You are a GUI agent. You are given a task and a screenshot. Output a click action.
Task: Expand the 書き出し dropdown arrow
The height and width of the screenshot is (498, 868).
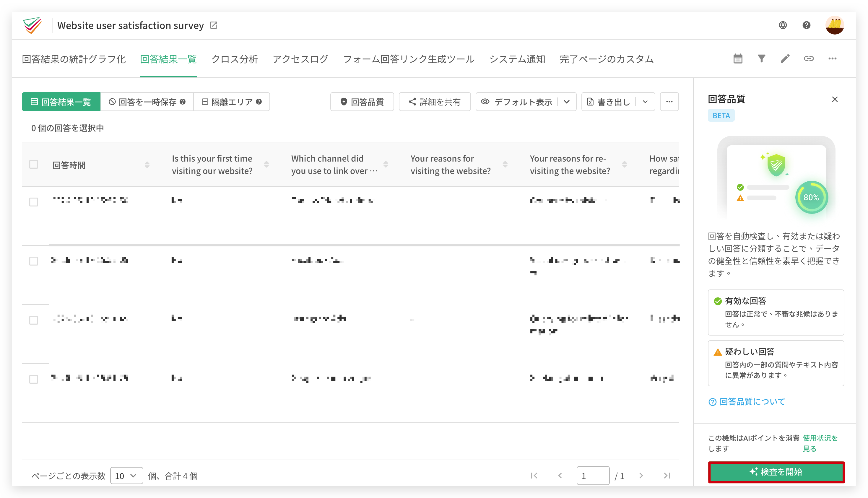(645, 102)
